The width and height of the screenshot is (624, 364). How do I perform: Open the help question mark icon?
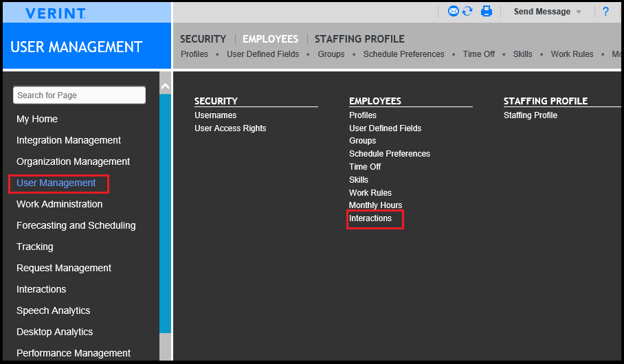[605, 12]
